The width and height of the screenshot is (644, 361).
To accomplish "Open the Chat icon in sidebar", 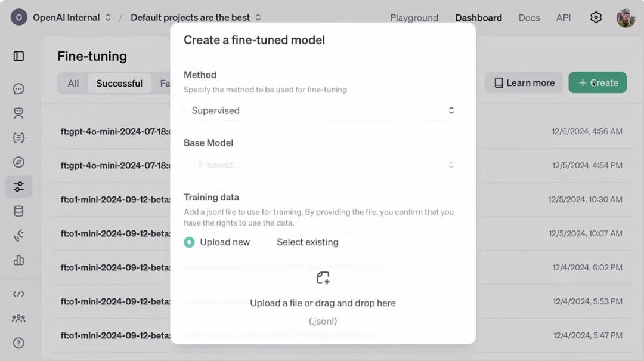I will tap(18, 89).
